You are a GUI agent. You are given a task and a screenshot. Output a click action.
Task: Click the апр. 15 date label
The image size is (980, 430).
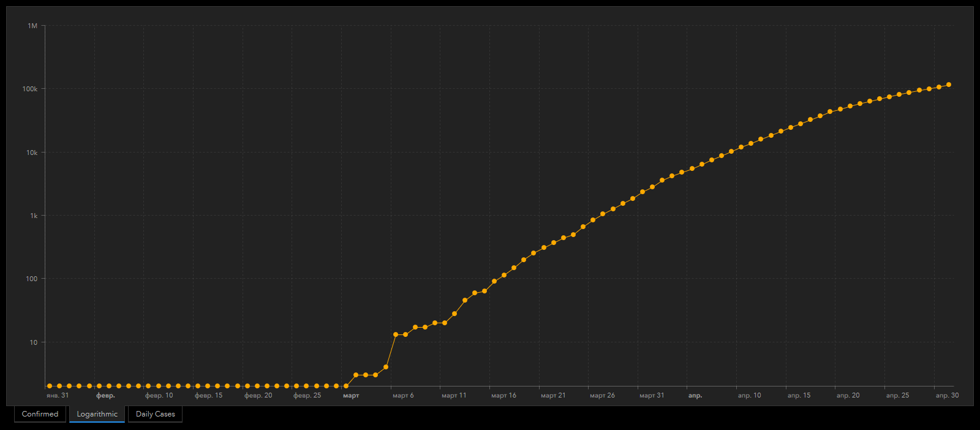[799, 396]
